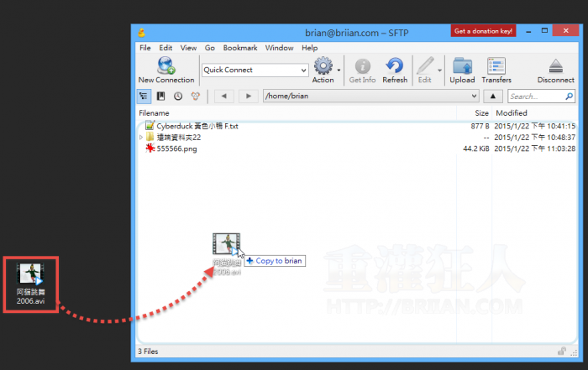Open the Action gear menu

[x=324, y=67]
